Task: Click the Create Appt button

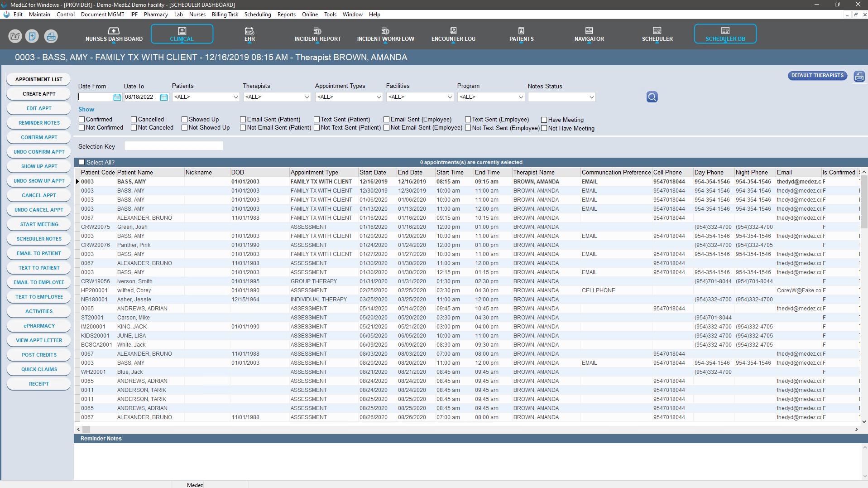Action: 39,94
